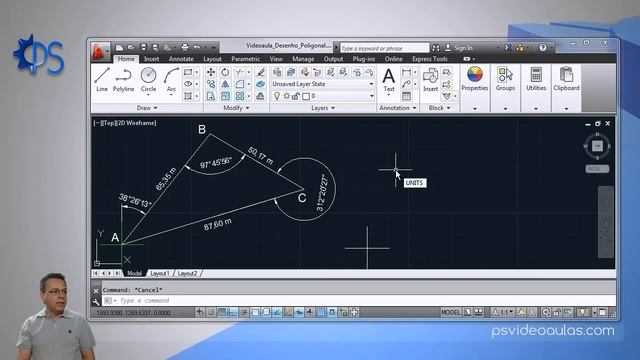Open the Unsaved Layer State dropdown
The width and height of the screenshot is (640, 360).
click(323, 84)
